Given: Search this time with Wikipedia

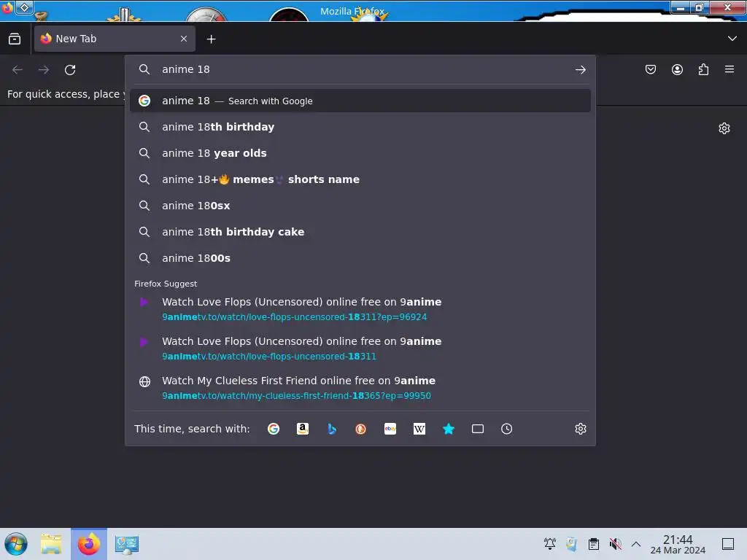Looking at the screenshot, I should [x=419, y=429].
